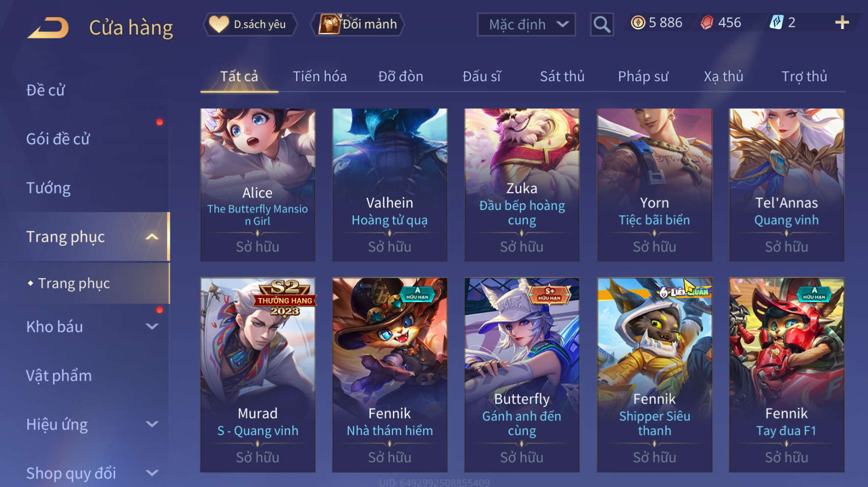
Task: Click the back arrow icon
Action: click(48, 27)
